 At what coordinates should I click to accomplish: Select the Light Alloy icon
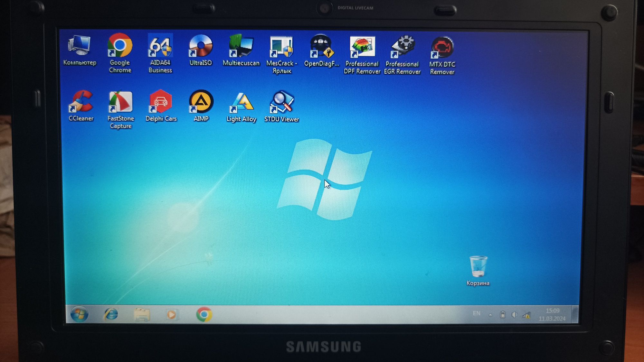click(241, 107)
